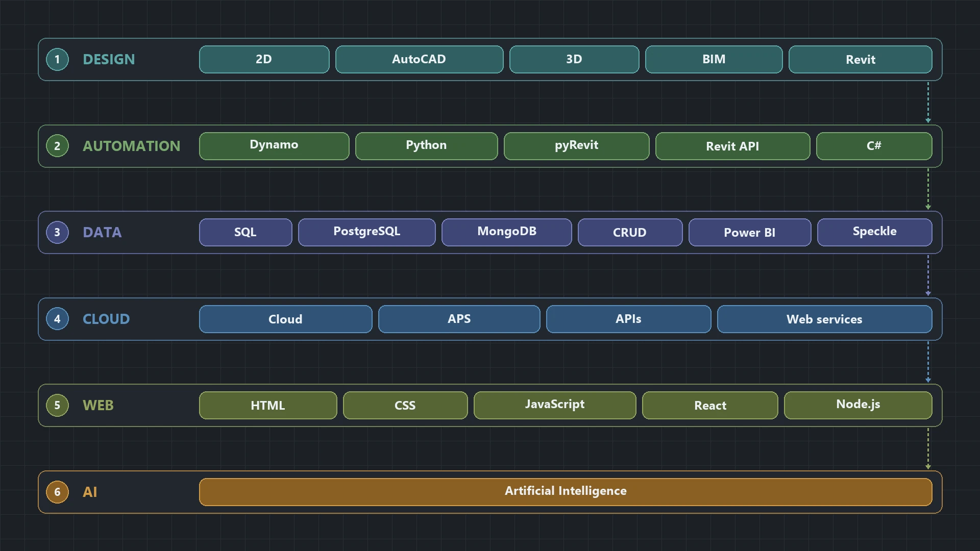Click the Cloud chip in Cloud row
Screen dimensions: 980x551
click(x=286, y=319)
